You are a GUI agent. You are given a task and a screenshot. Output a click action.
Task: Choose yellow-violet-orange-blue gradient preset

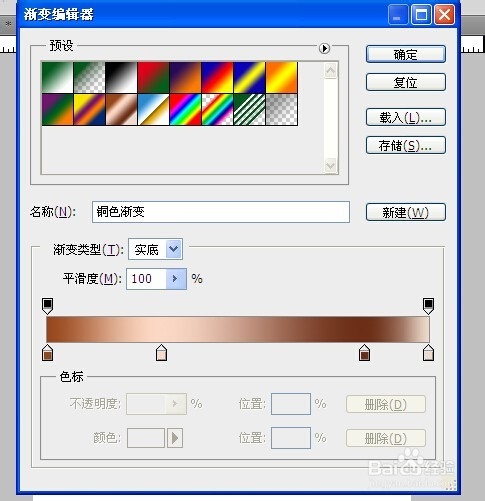click(x=89, y=109)
